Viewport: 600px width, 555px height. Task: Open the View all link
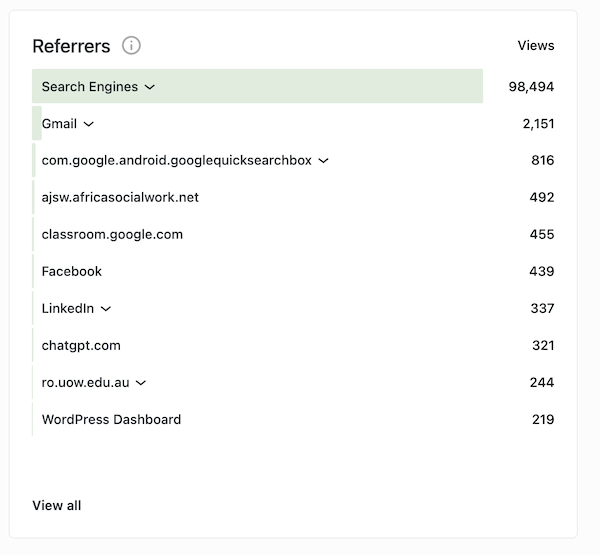(57, 506)
